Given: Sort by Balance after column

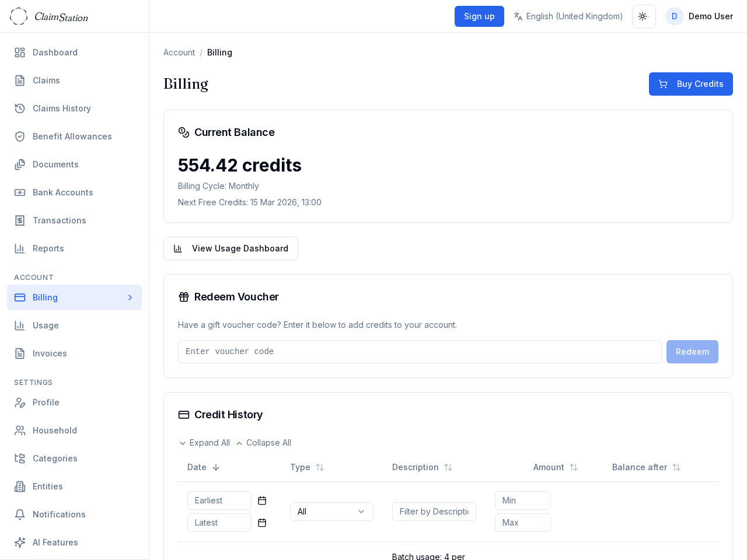Looking at the screenshot, I should click(647, 467).
